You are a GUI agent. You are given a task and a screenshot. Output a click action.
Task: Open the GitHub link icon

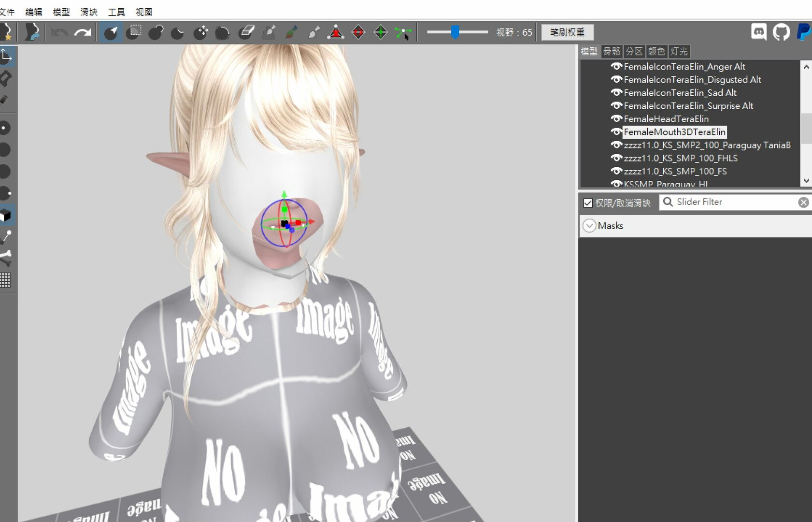[x=781, y=32]
